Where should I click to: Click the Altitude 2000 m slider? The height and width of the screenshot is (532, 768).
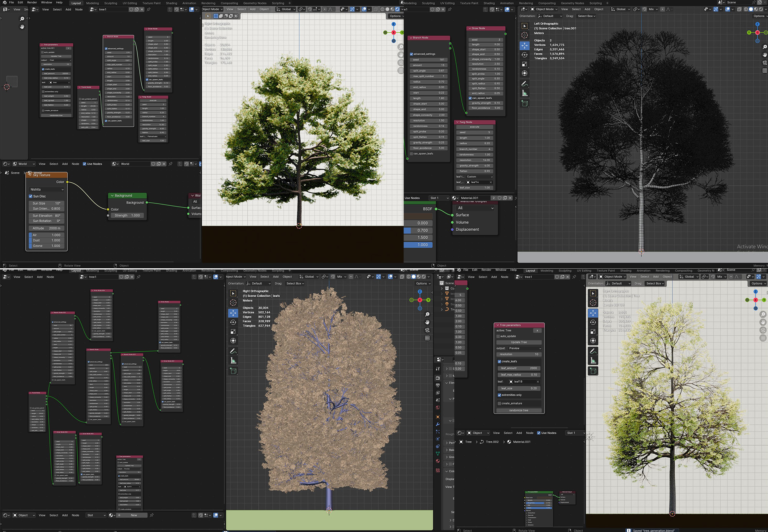(x=47, y=228)
